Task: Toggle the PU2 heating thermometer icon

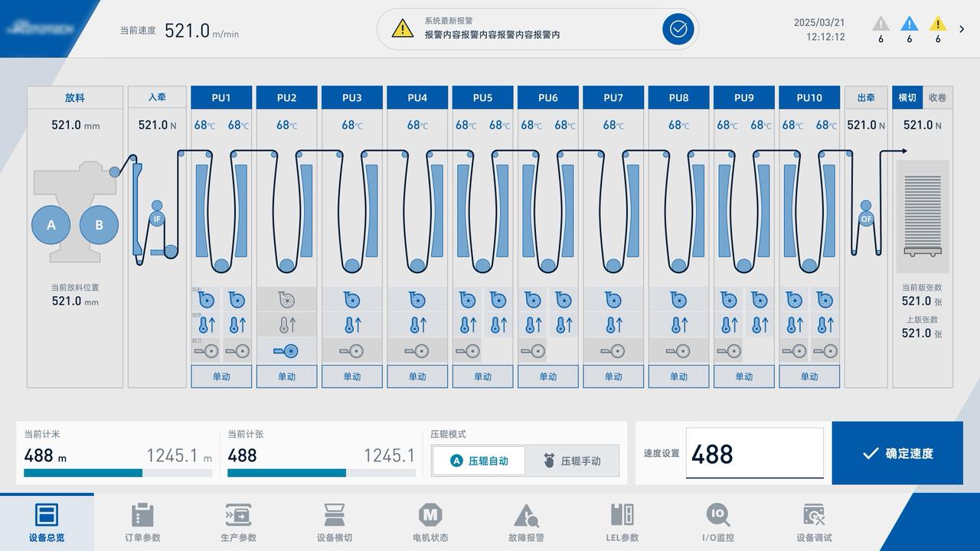Action: coord(286,325)
